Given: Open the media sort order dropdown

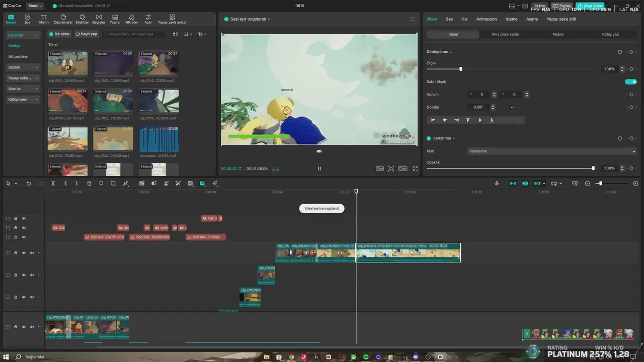Looking at the screenshot, I should [x=188, y=34].
